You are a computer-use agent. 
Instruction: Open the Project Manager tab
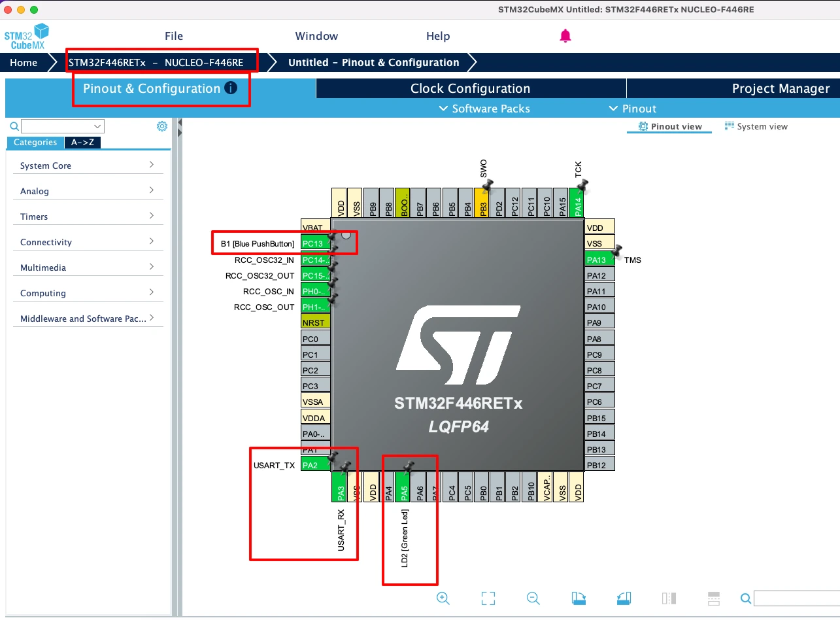click(x=733, y=88)
